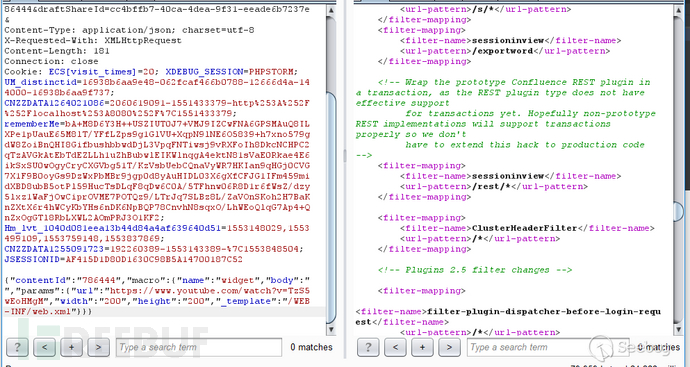Click the divider handle between request and response panes

[345, 155]
